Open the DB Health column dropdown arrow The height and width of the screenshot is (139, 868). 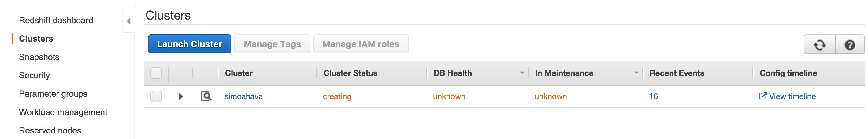[x=522, y=73]
